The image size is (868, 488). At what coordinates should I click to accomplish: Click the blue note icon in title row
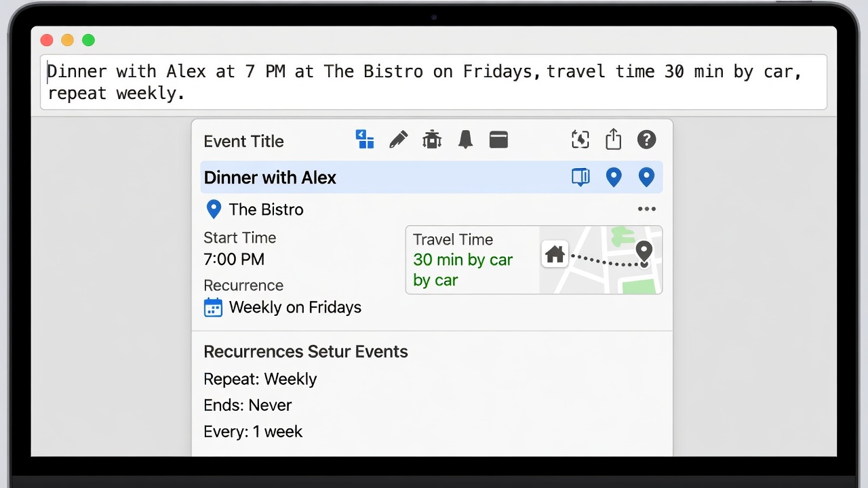coord(580,178)
